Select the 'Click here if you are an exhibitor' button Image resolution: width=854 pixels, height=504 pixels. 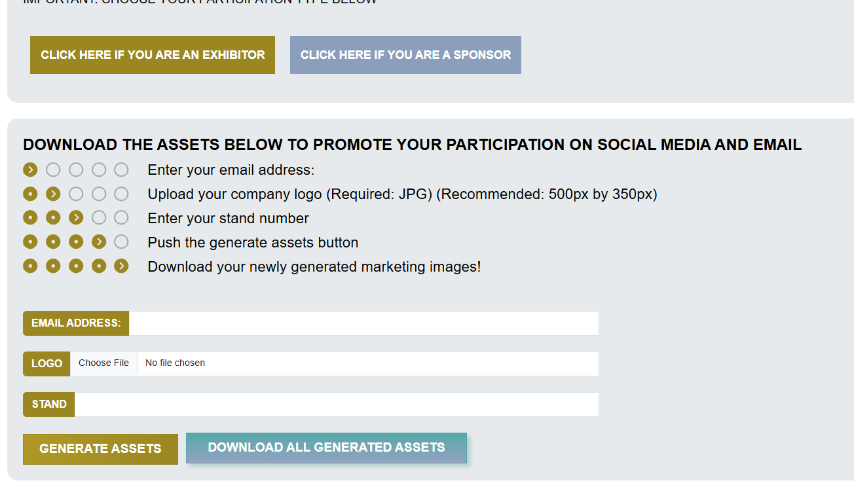153,55
